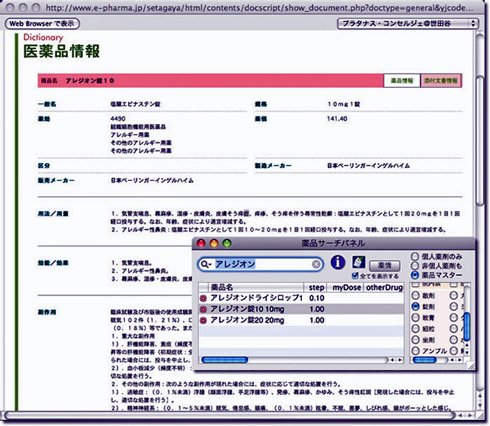The width and height of the screenshot is (490, 426).
Task: Click the step column header
Action: [x=316, y=287]
